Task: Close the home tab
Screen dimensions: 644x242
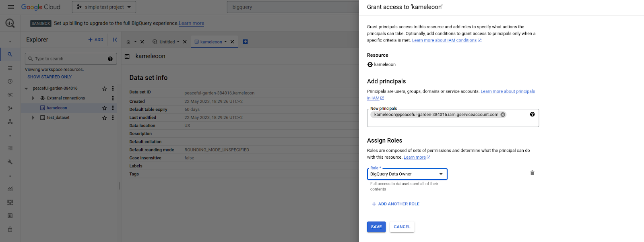Action: [142, 41]
